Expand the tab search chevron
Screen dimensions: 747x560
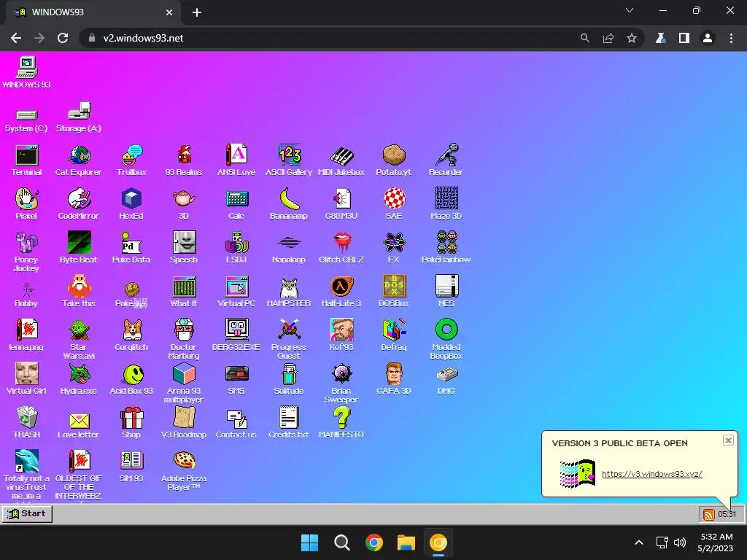630,10
